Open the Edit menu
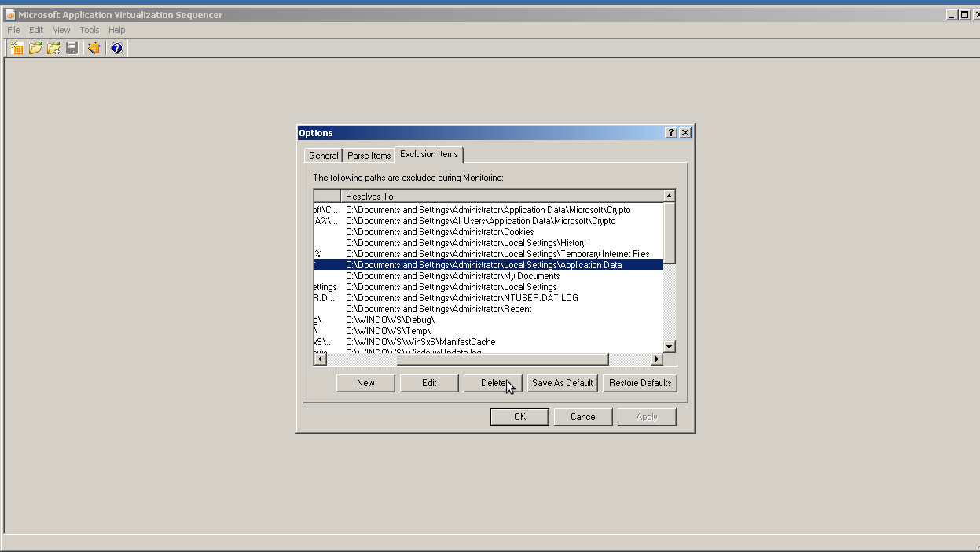Screen dimensions: 980x552 (36, 30)
